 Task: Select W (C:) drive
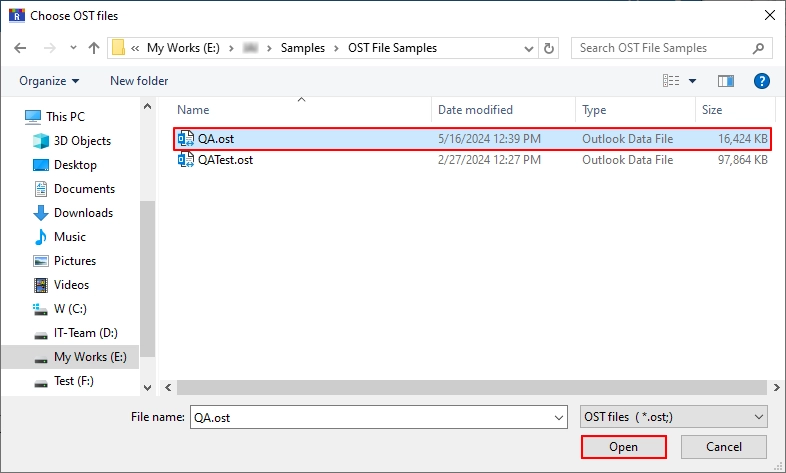(70, 309)
